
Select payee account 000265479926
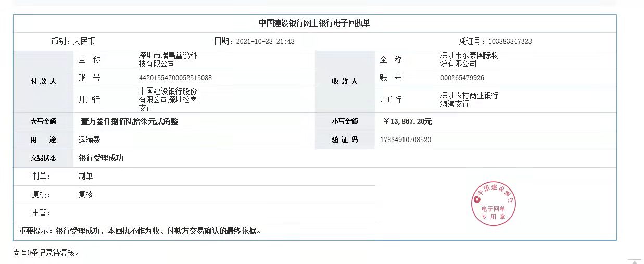tap(462, 78)
